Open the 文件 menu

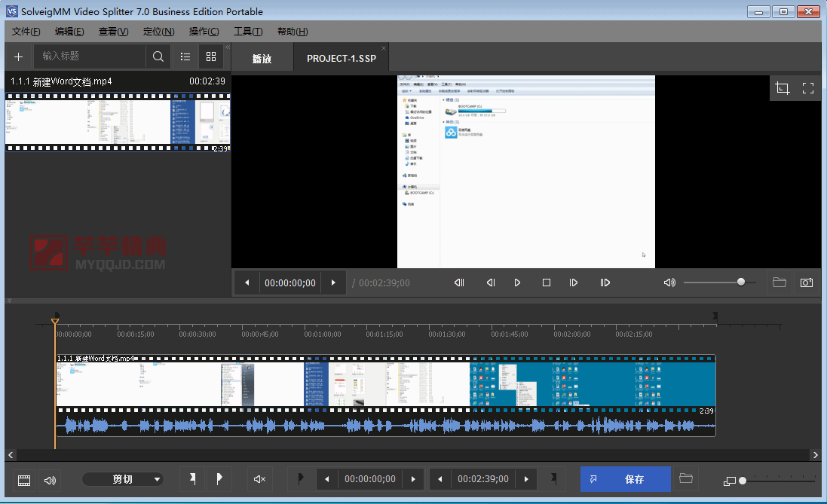point(26,32)
